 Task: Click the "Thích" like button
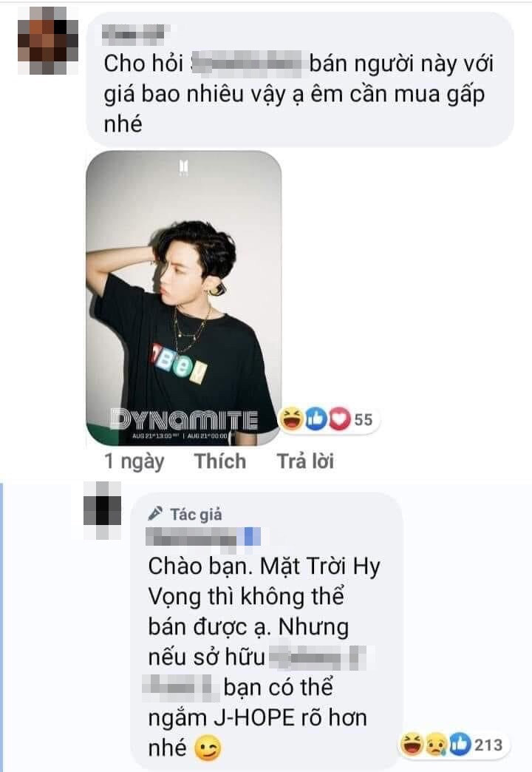coord(220,461)
